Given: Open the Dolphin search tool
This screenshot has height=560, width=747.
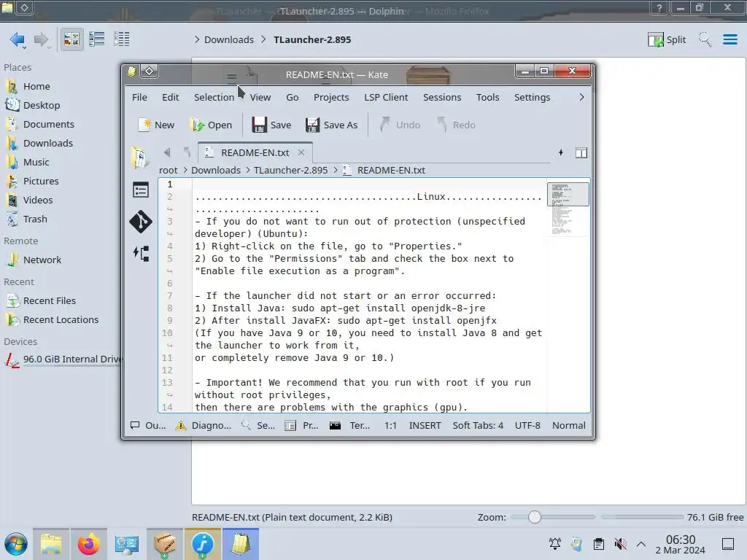Looking at the screenshot, I should point(705,39).
